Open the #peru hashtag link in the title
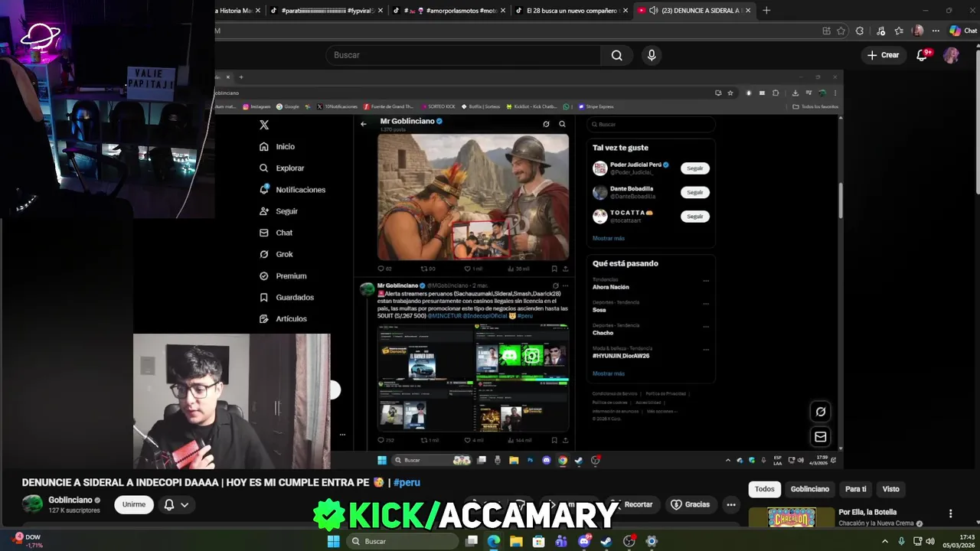The height and width of the screenshot is (551, 980). pos(407,482)
